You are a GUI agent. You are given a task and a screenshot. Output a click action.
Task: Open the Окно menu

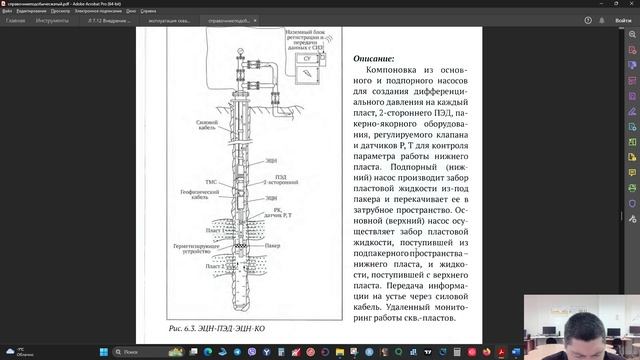(131, 11)
